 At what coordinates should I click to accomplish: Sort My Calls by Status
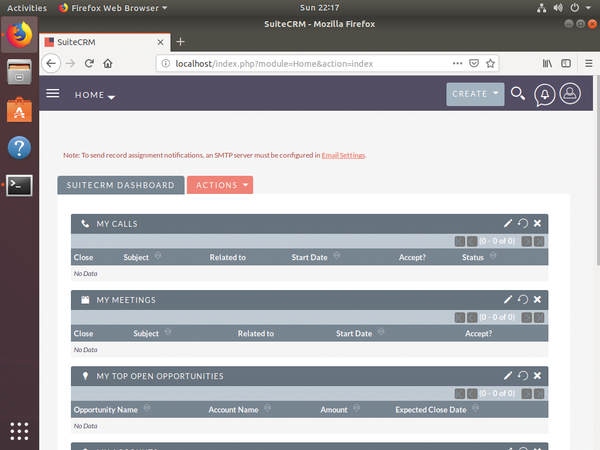[x=493, y=256]
